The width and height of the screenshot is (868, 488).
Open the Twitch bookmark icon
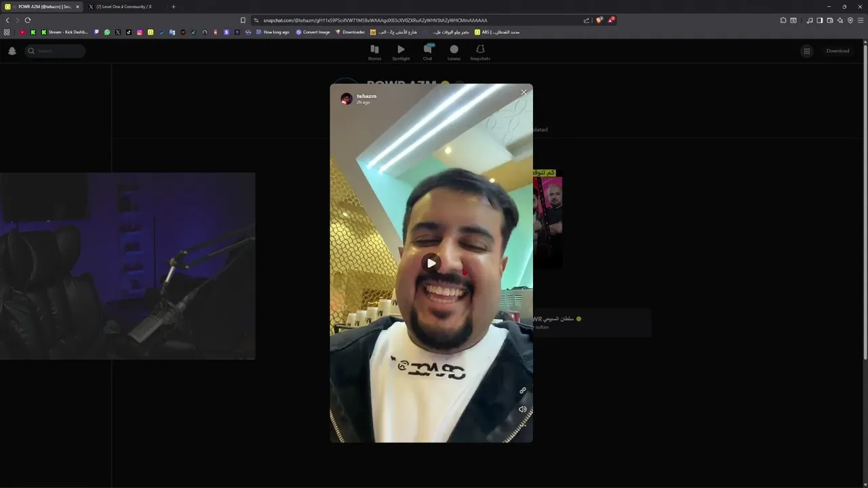pos(96,32)
